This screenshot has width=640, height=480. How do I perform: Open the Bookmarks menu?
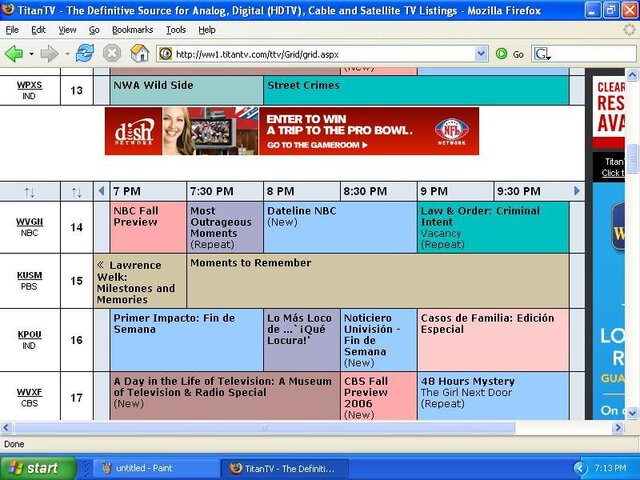pos(132,30)
